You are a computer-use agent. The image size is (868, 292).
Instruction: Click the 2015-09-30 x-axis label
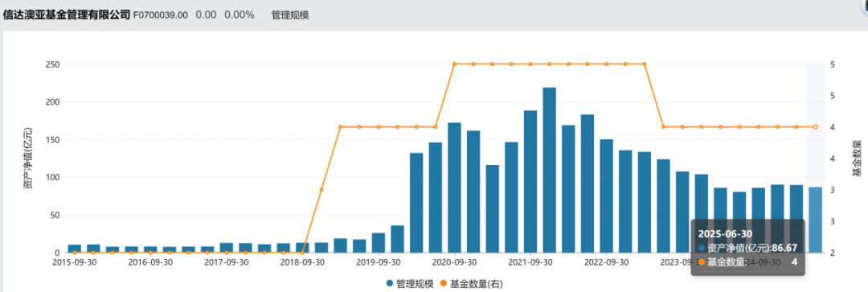click(x=74, y=261)
